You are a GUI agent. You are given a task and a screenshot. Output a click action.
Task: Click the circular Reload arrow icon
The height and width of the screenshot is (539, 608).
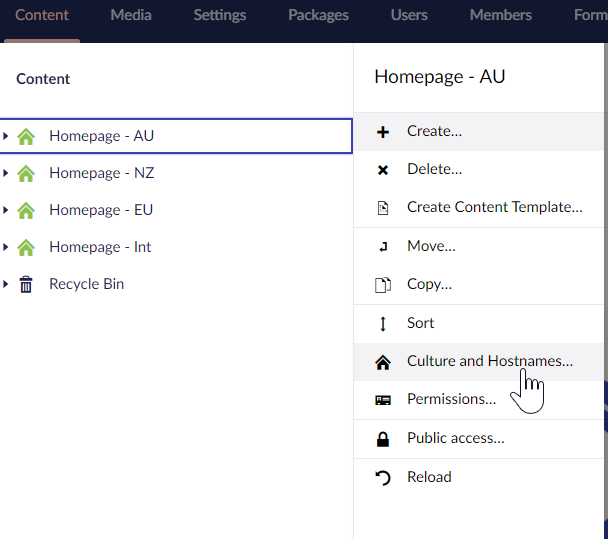coord(383,478)
